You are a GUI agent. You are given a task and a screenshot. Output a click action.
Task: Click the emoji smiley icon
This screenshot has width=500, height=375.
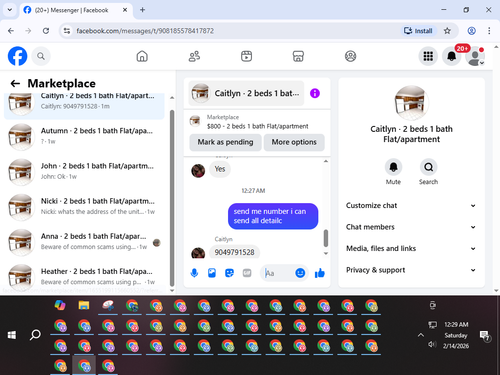tap(300, 273)
